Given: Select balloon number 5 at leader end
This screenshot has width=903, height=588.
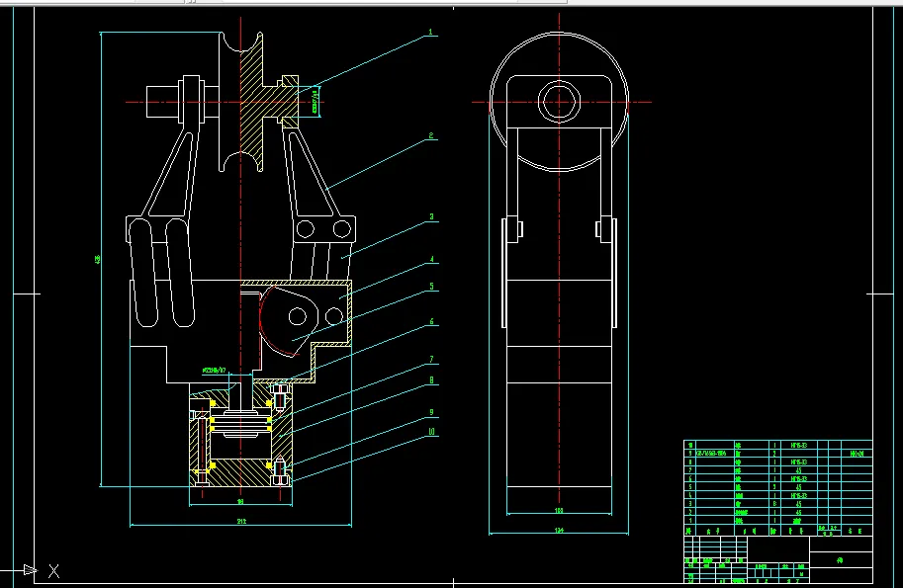Looking at the screenshot, I should pyautogui.click(x=431, y=287).
